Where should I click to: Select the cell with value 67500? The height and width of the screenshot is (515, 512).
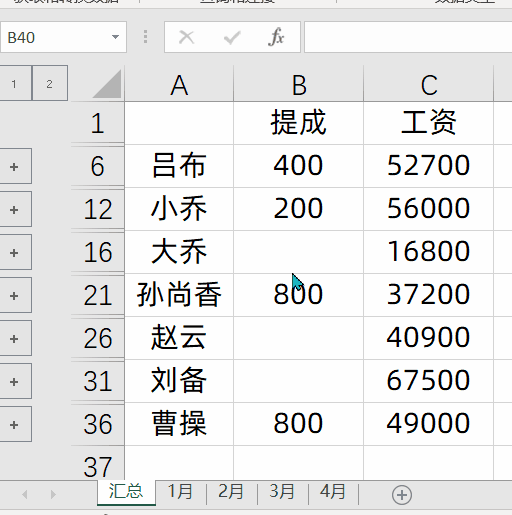(x=429, y=381)
